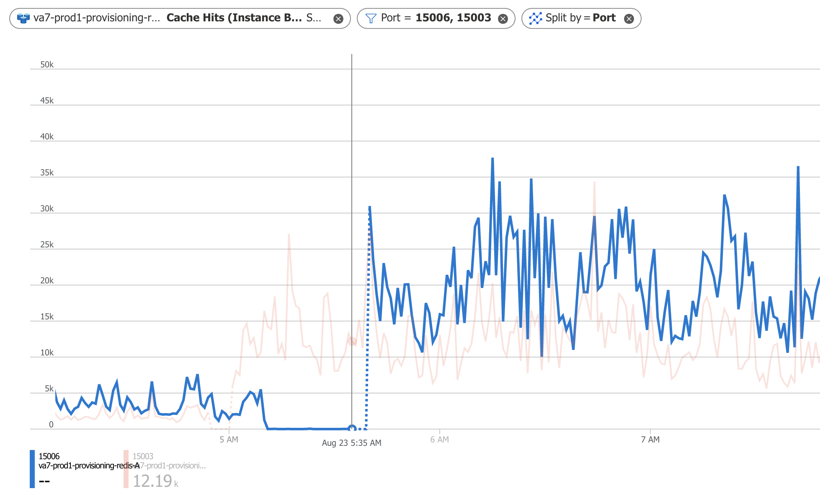Click the filter funnel icon in the Port chip
The height and width of the screenshot is (504, 820).
pyautogui.click(x=371, y=18)
